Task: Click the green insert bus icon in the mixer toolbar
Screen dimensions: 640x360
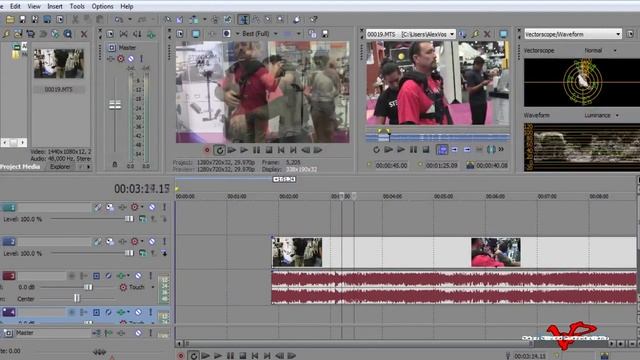Action: [151, 35]
